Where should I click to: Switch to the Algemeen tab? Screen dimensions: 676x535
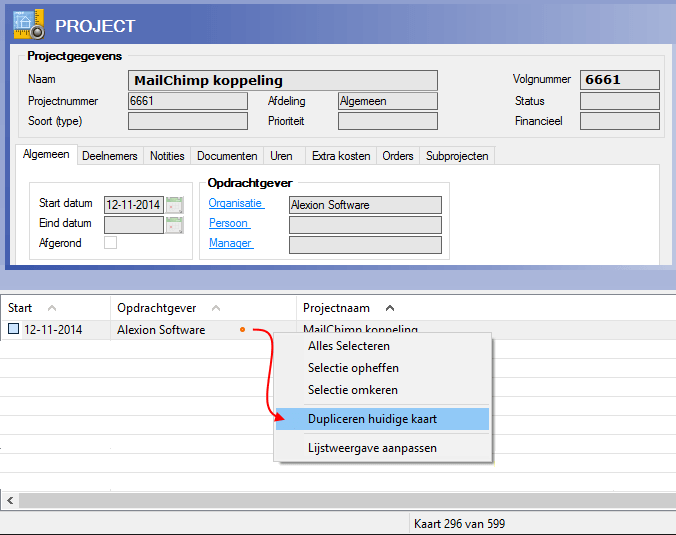tap(46, 154)
